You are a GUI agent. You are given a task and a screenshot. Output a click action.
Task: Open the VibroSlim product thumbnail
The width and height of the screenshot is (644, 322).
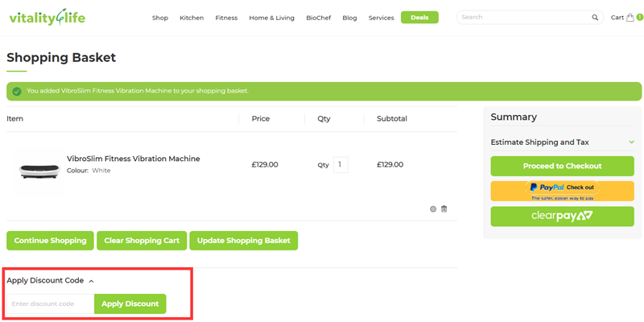pos(39,172)
